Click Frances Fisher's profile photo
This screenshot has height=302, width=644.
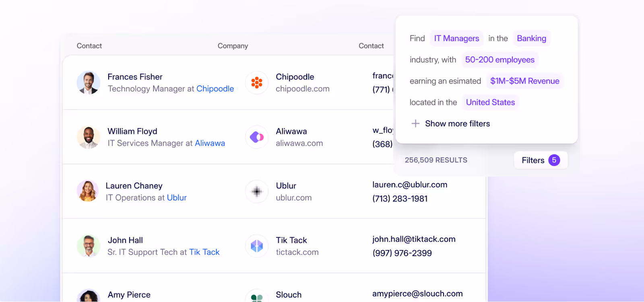tap(89, 82)
